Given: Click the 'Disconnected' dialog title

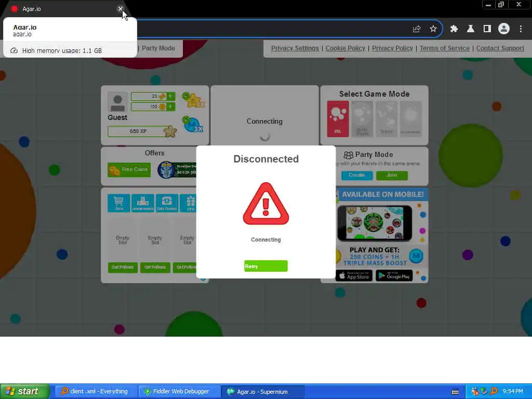Looking at the screenshot, I should (x=266, y=159).
